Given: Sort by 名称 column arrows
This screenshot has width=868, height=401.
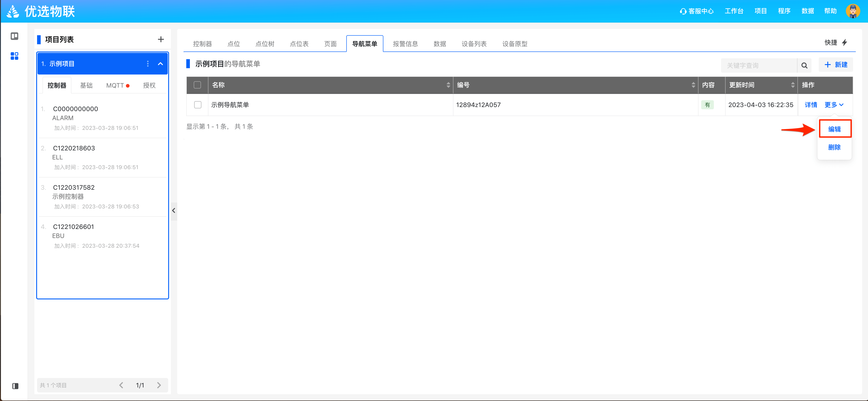Looking at the screenshot, I should coord(448,85).
